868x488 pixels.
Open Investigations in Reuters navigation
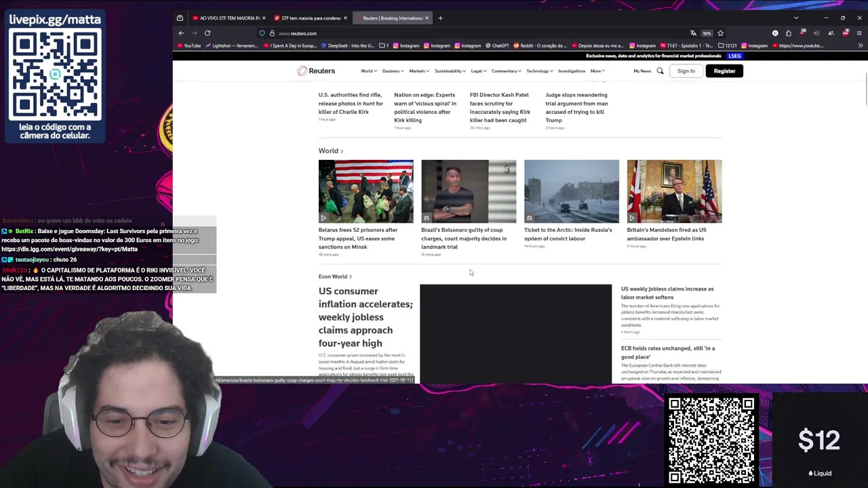(572, 70)
